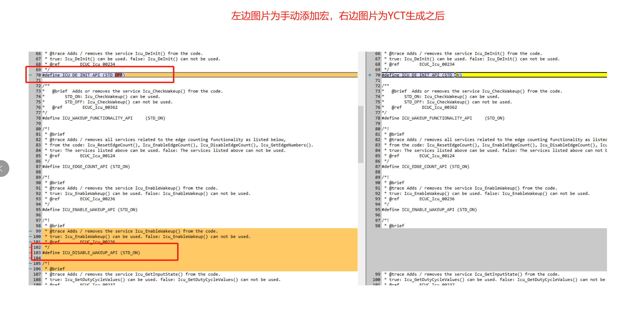Select ICU_WAKEUP_FUNCTIONALITY_API define in the right pane
The width and height of the screenshot is (644, 313).
pos(443,118)
